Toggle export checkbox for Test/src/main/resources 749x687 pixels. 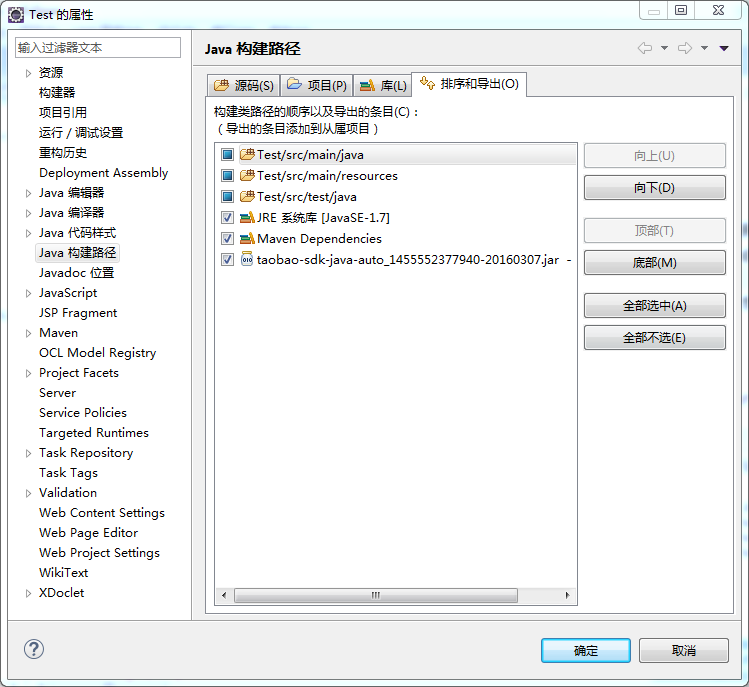227,175
